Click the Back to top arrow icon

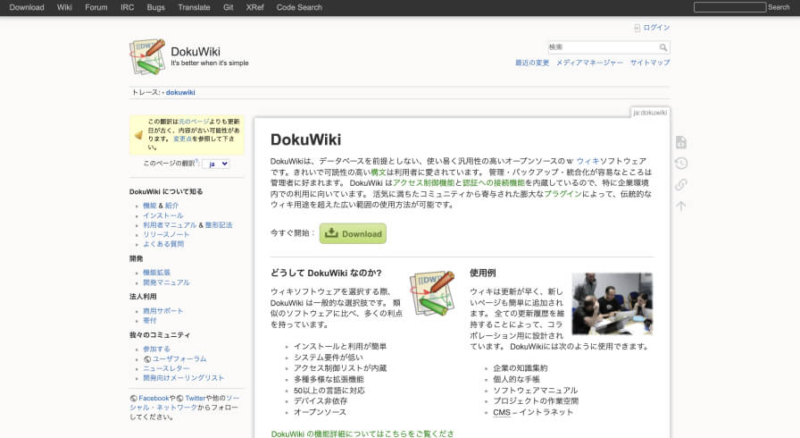click(x=681, y=206)
